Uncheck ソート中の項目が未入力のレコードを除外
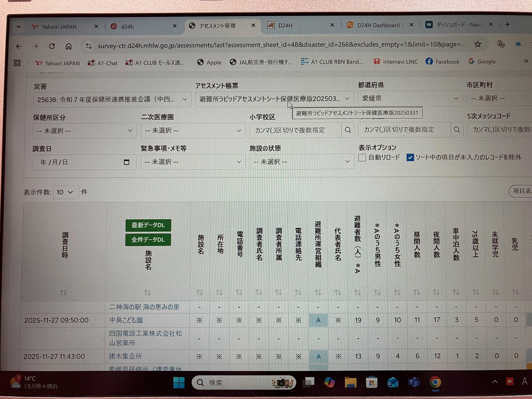Image resolution: width=532 pixels, height=399 pixels. (410, 158)
